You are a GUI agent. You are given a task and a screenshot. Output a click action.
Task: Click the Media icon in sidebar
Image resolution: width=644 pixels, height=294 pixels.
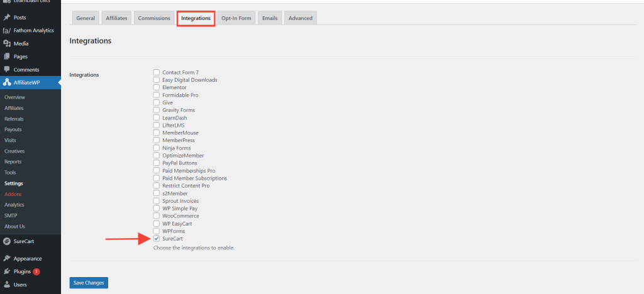point(6,43)
